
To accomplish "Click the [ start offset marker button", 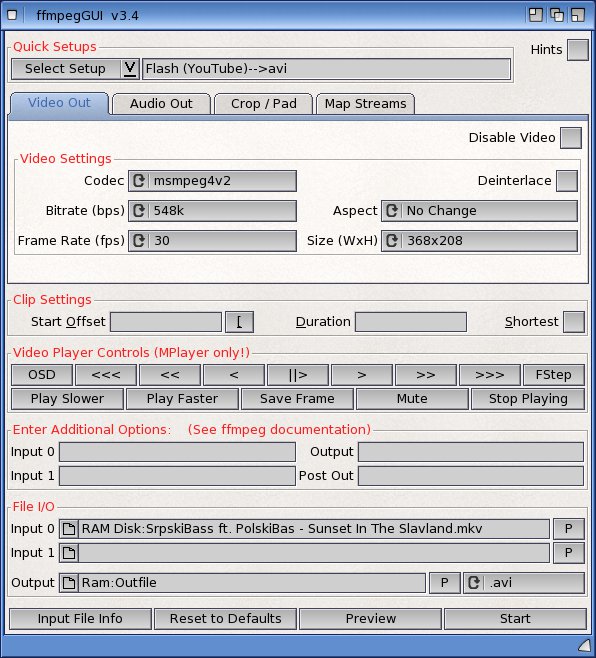I will tap(239, 322).
